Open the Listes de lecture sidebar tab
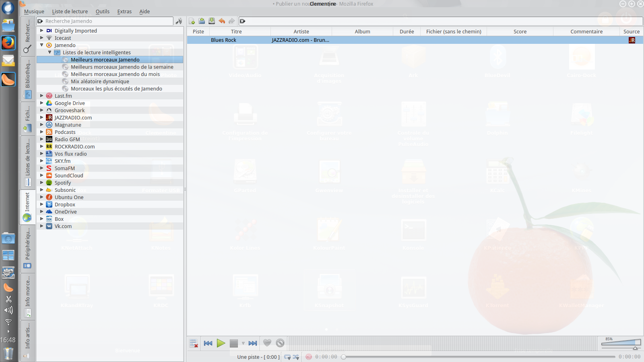The height and width of the screenshot is (362, 644). pos(27,162)
